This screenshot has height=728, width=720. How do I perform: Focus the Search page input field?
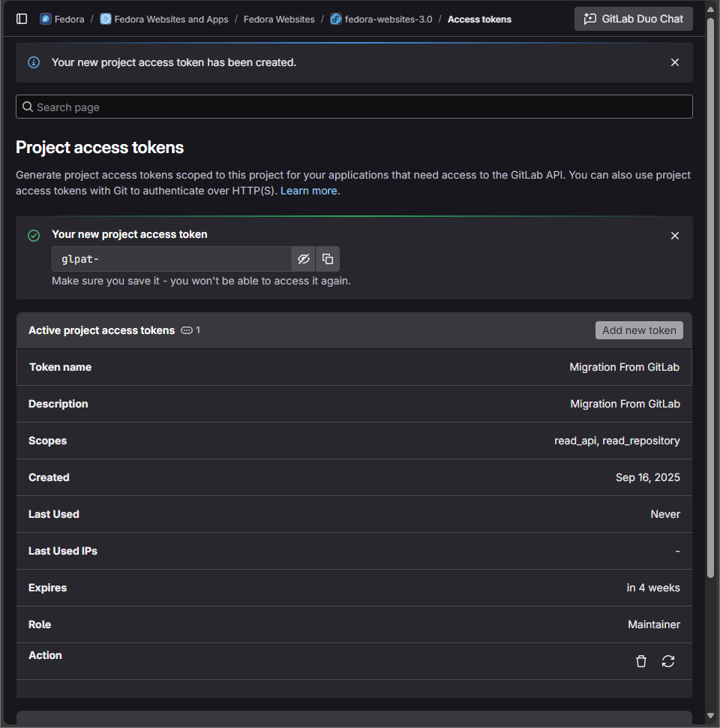[354, 107]
